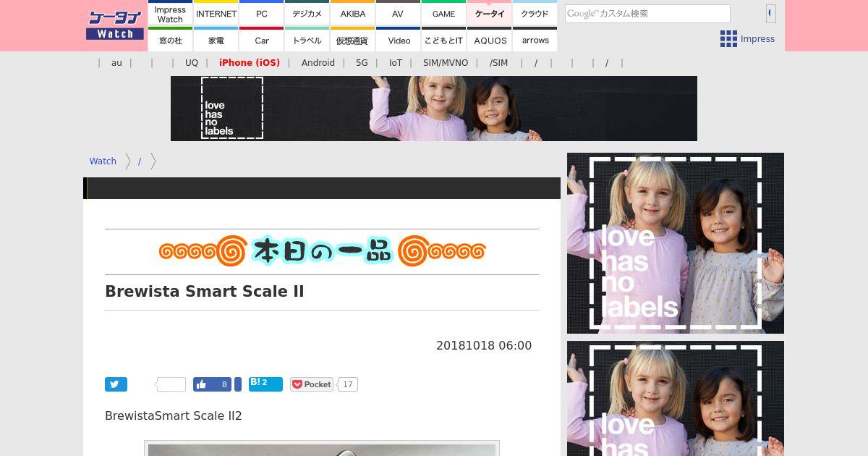
Task: Open クラウド Watch tab
Action: point(535,14)
